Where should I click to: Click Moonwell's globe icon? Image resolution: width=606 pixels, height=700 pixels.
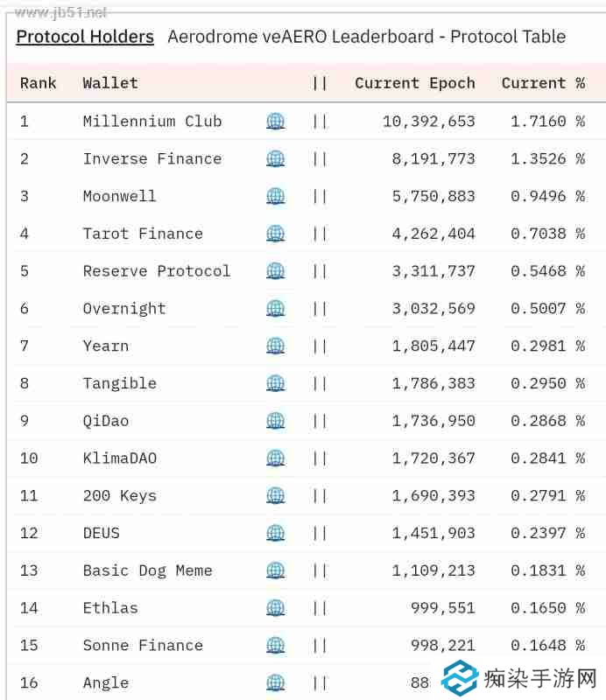(x=275, y=196)
